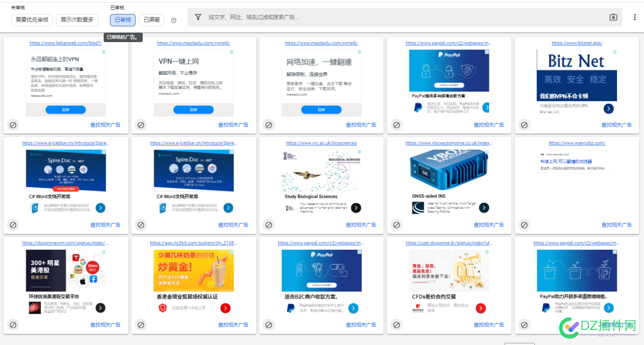Block the '适合B2C商户收款方案' PayPal ad

coord(269,325)
